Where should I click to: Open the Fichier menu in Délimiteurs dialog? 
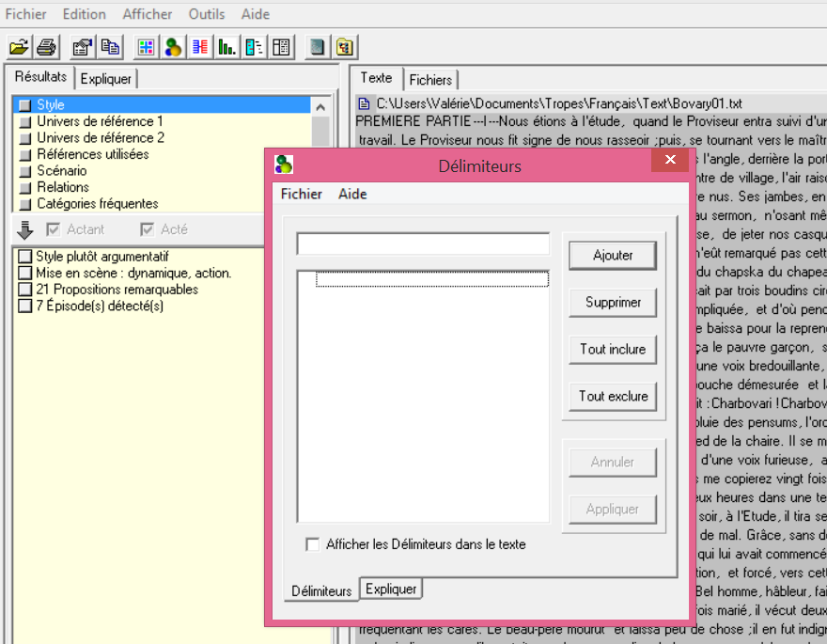click(301, 194)
